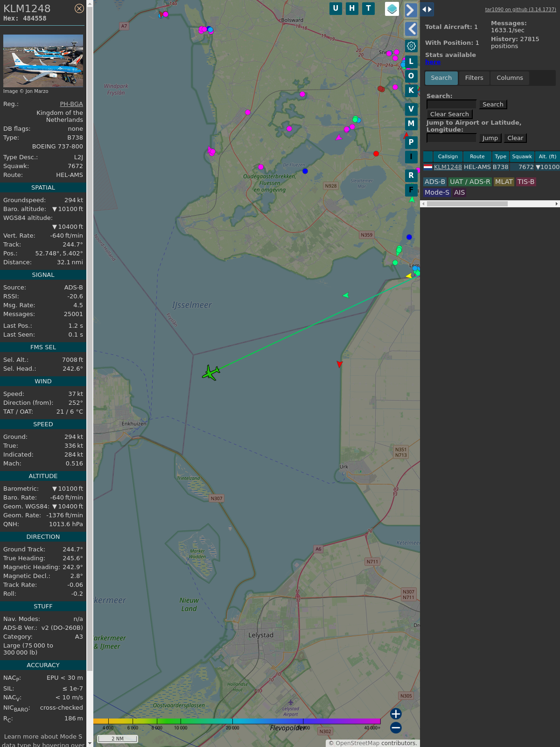Select the yellow aircraft arrow marker

(x=409, y=276)
